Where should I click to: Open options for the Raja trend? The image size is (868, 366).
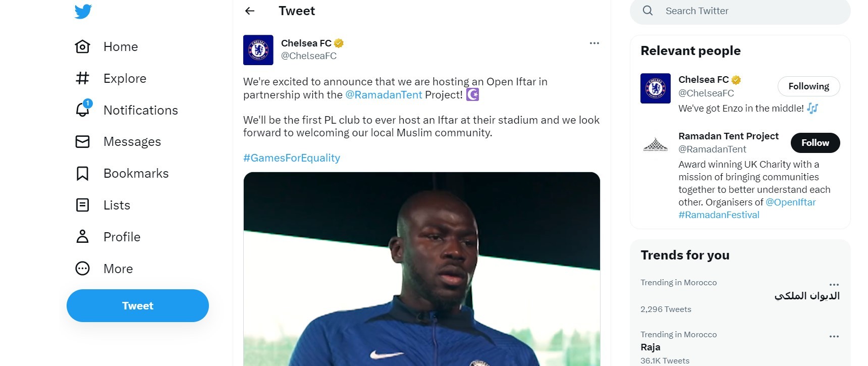pos(834,336)
